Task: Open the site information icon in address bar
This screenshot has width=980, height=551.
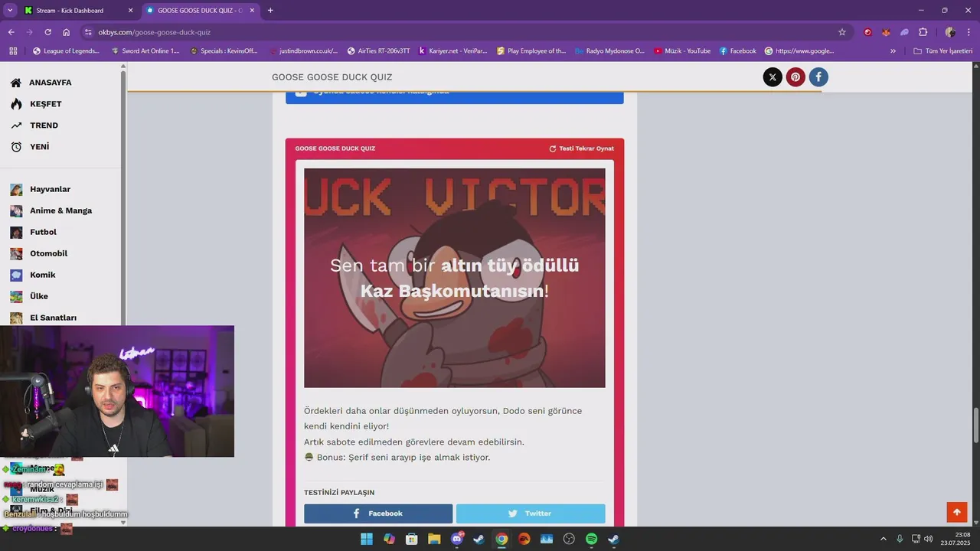Action: (x=88, y=32)
